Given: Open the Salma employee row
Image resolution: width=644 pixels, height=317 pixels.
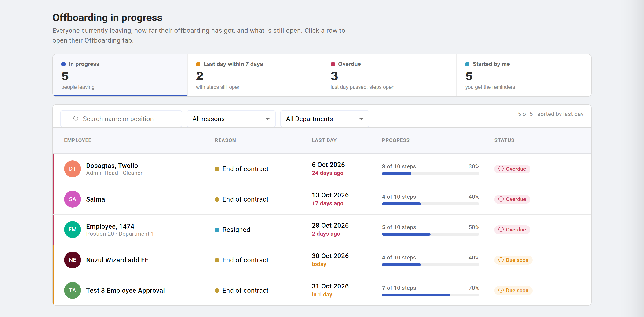Looking at the screenshot, I should point(322,199).
